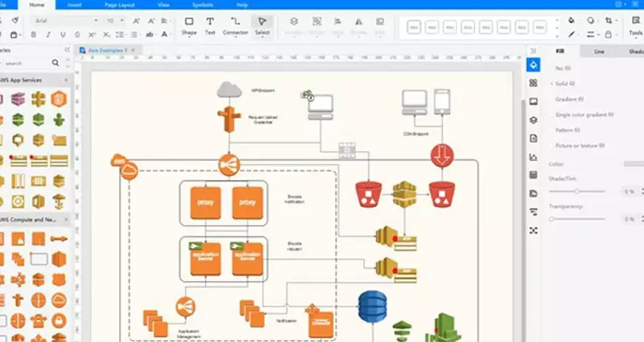Collapse the library panel with double chevron
The height and width of the screenshot is (342, 644).
point(67,50)
